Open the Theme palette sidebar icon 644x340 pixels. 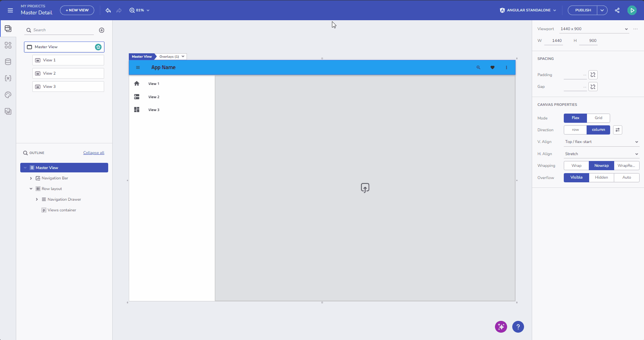(x=8, y=95)
